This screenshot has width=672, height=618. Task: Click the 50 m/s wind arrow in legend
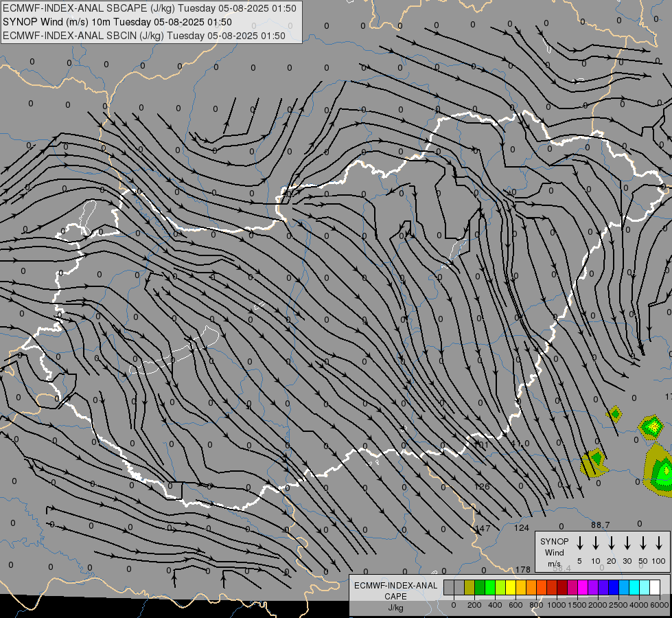[643, 543]
